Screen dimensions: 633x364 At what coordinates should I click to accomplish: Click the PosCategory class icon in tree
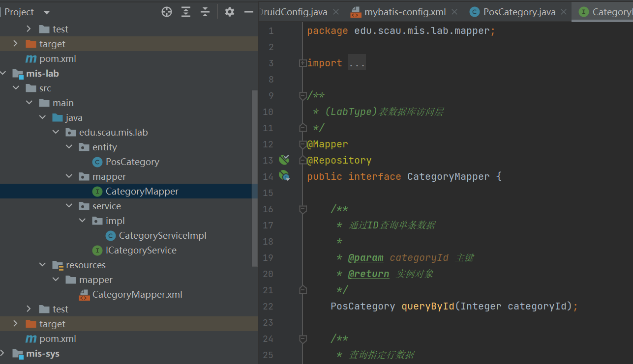(x=97, y=162)
